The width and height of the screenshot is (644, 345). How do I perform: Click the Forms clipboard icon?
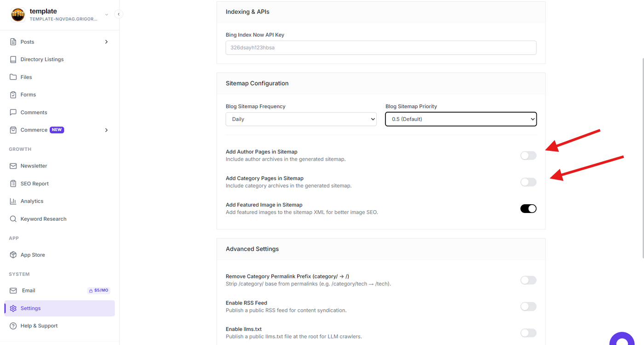pyautogui.click(x=13, y=95)
